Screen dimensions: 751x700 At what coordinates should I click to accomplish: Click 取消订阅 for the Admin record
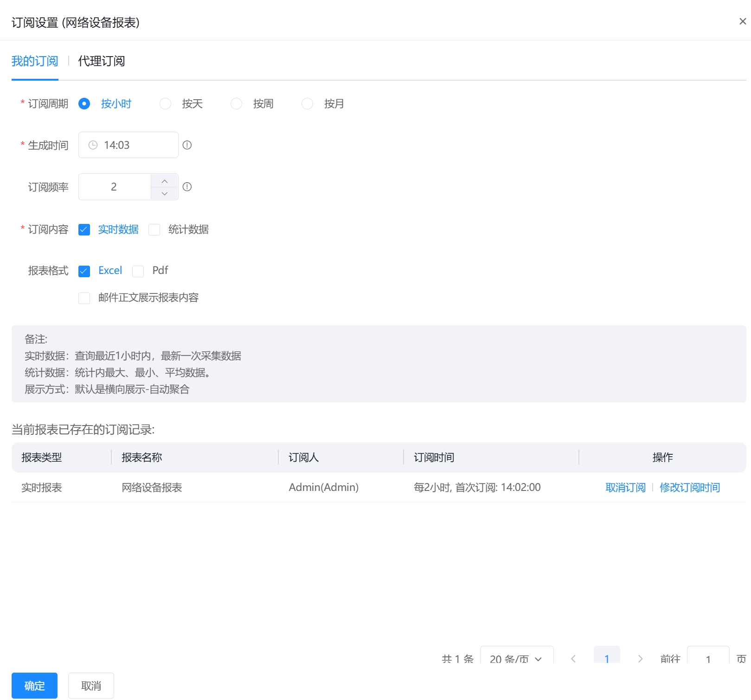tap(625, 487)
